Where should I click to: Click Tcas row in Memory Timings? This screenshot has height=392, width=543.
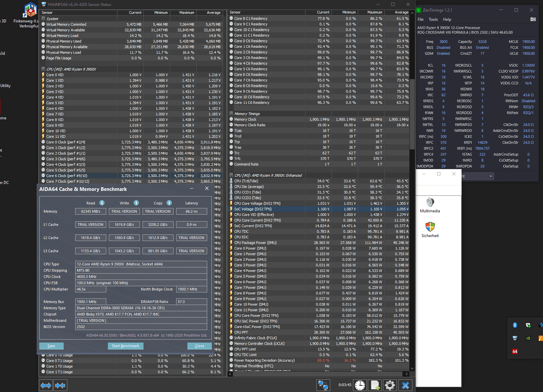(x=319, y=131)
